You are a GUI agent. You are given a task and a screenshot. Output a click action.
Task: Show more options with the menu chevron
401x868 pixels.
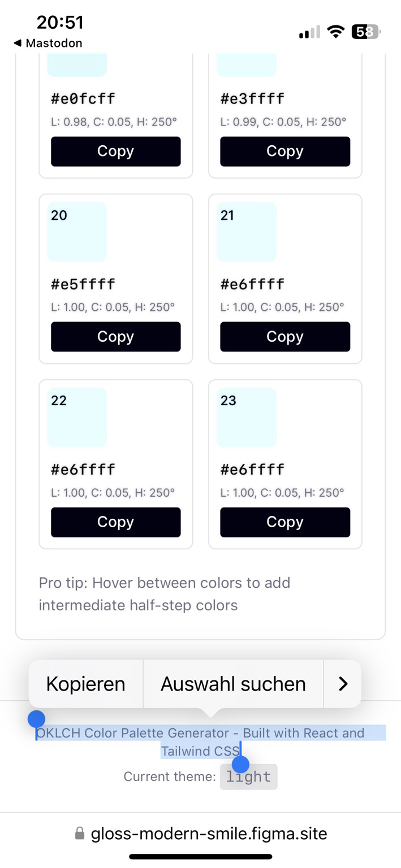343,684
